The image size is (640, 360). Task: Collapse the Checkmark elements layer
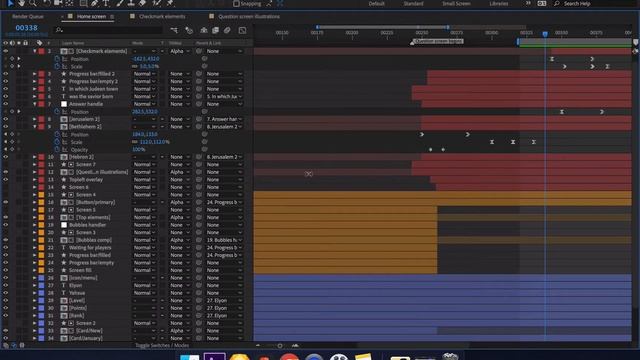click(x=35, y=51)
